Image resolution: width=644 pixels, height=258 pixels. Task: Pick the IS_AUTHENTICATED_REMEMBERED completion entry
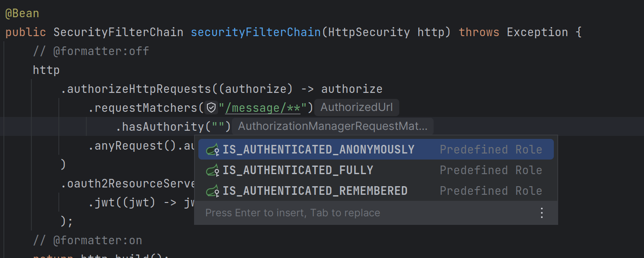[x=315, y=191]
